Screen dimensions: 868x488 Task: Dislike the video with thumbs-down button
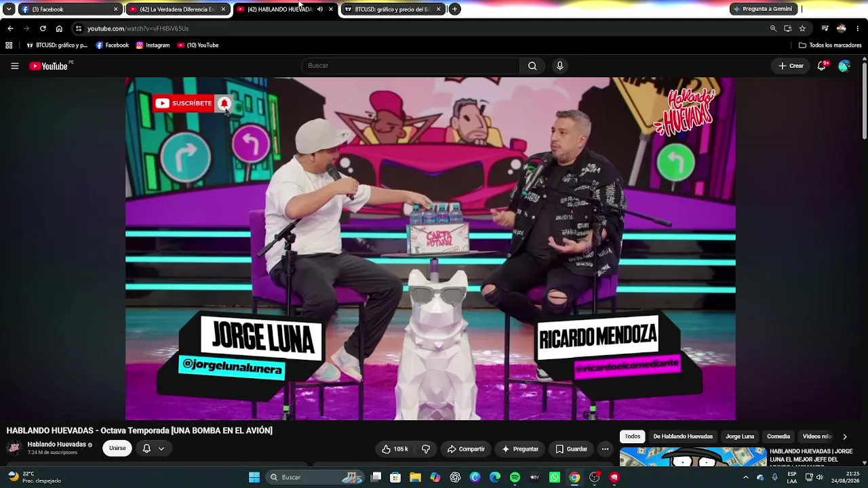(x=426, y=449)
